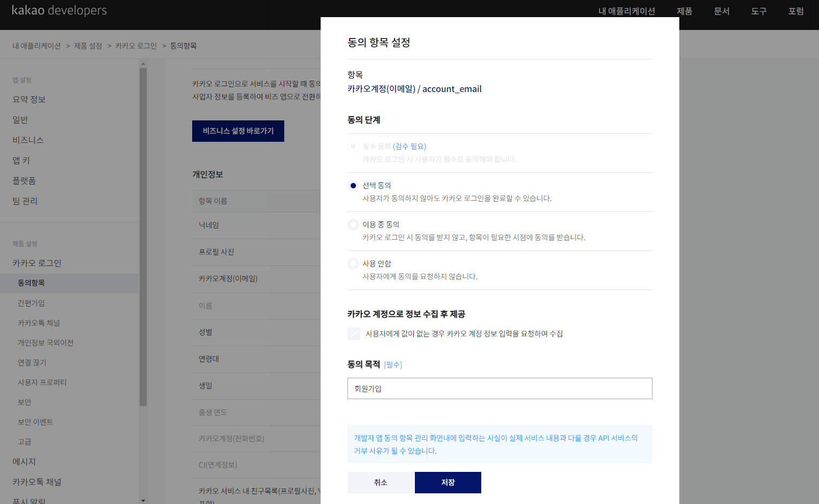
Task: Open 플랫폼 in sidebar
Action: pyautogui.click(x=24, y=181)
